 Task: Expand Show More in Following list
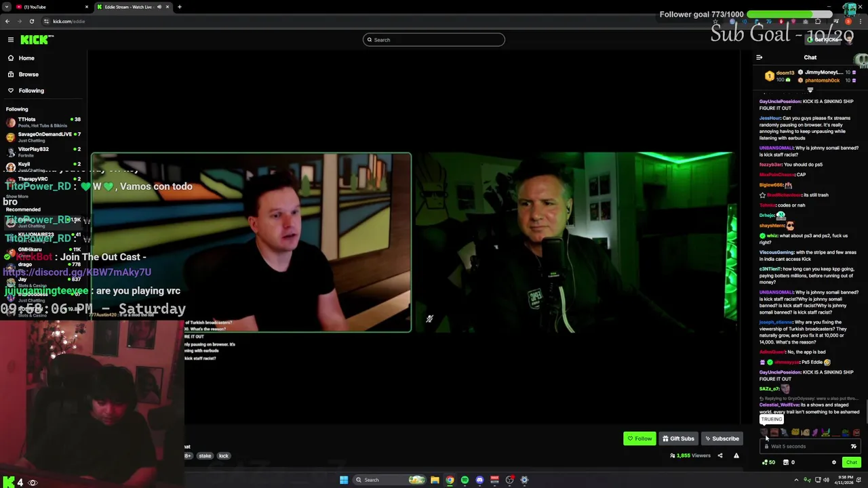pos(17,197)
